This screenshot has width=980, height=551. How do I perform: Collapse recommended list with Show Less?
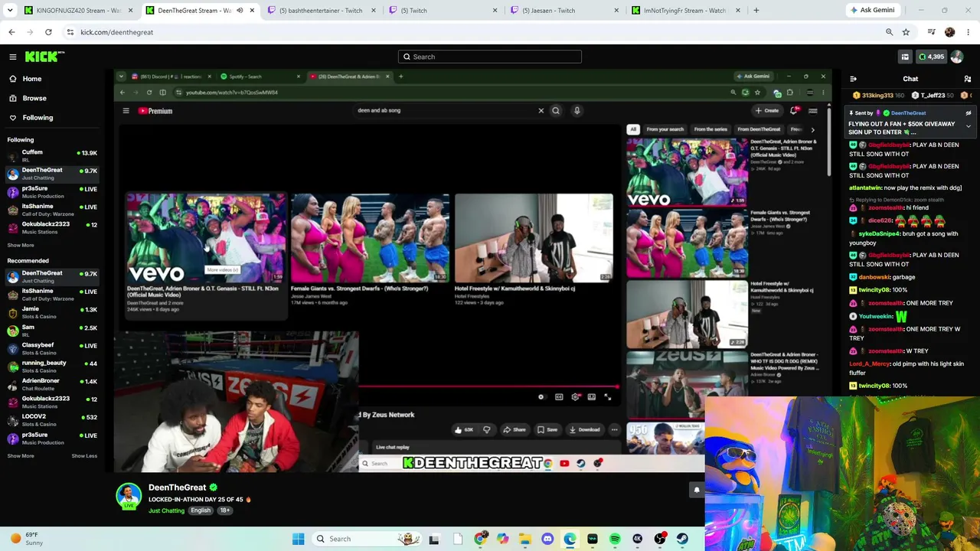click(84, 456)
